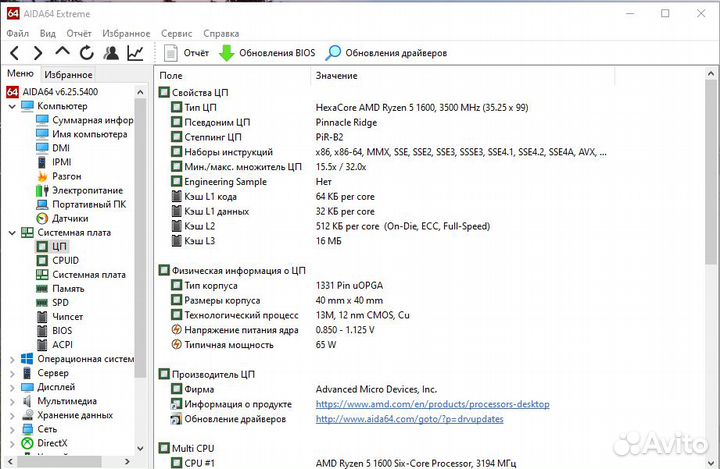Select the CPUID tree item
The height and width of the screenshot is (469, 720).
coord(57,260)
